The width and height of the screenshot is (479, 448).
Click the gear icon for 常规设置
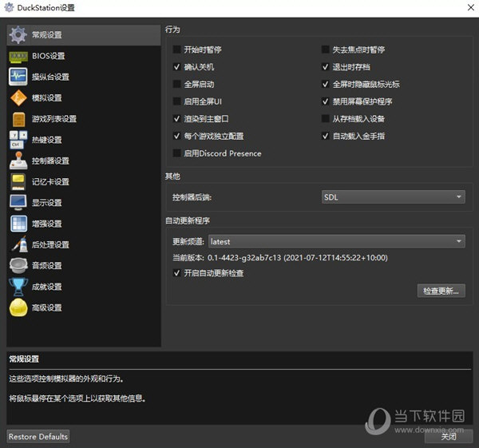point(18,35)
